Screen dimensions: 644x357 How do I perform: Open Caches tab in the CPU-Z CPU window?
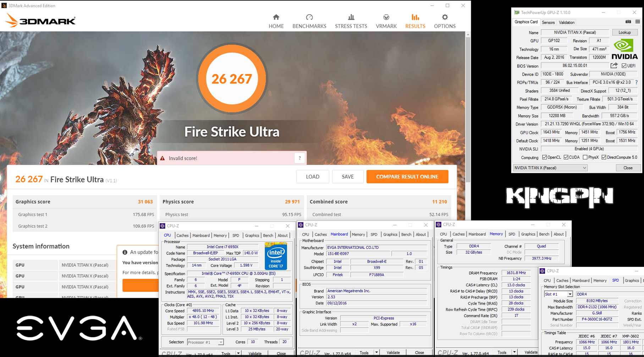(182, 235)
